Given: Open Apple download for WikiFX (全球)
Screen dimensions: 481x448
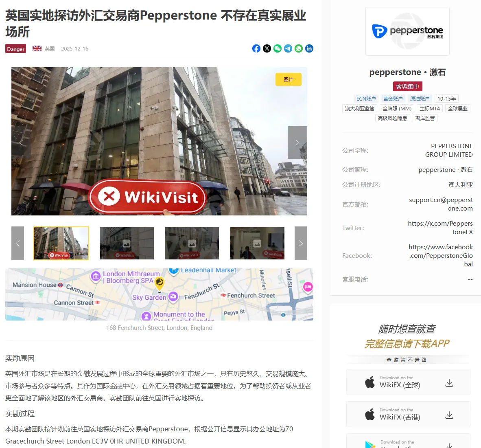Looking at the screenshot, I should tap(408, 382).
